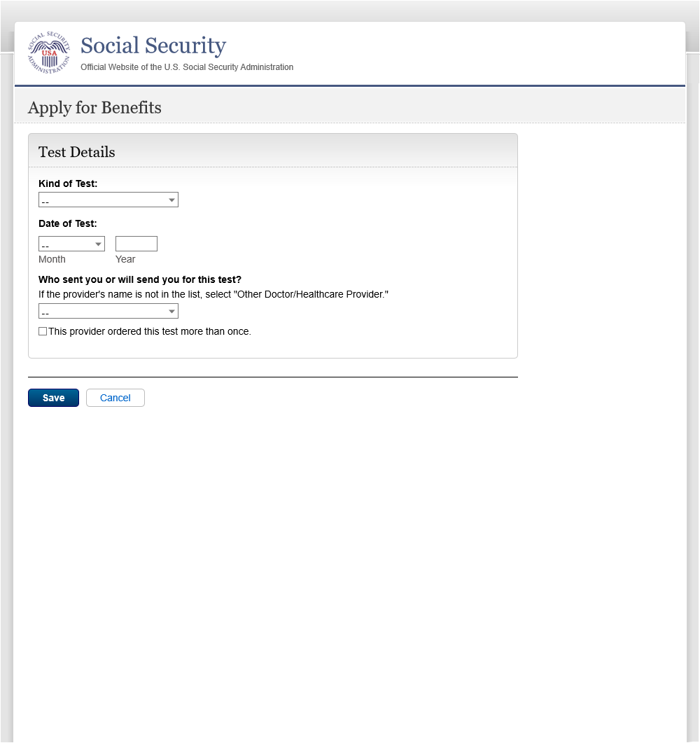This screenshot has height=743, width=700.
Task: Click the Year caption under the input
Action: coord(125,259)
